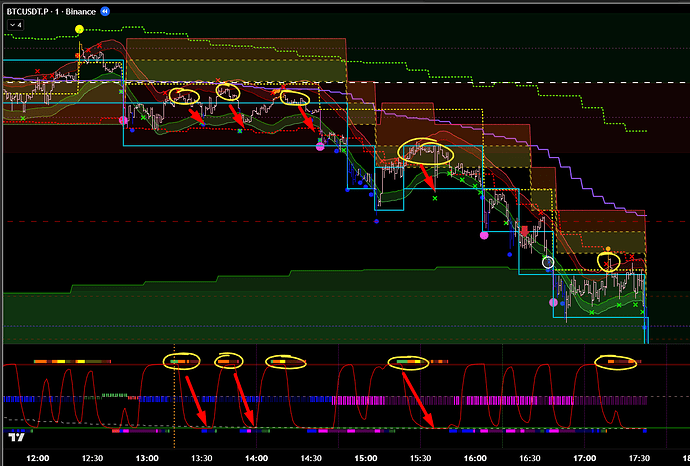Select the orange dot above the rightmost price ellipse

point(609,247)
